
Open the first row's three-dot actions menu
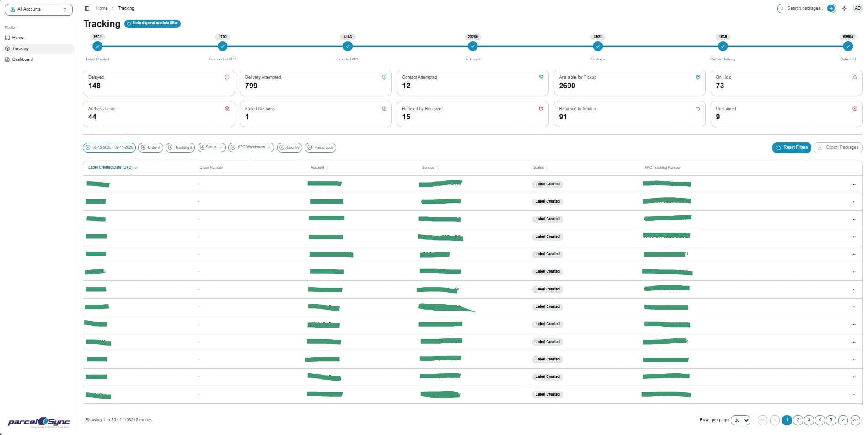click(853, 184)
